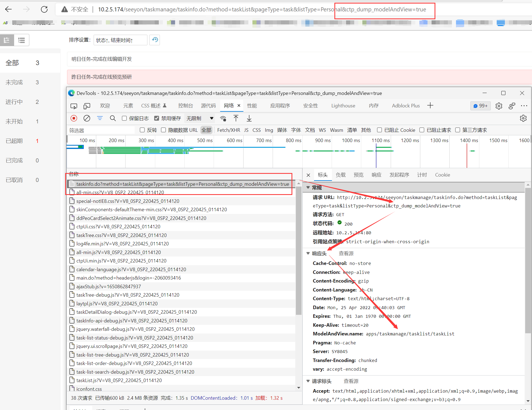Click the record network log button
Image resolution: width=532 pixels, height=410 pixels.
tap(74, 118)
